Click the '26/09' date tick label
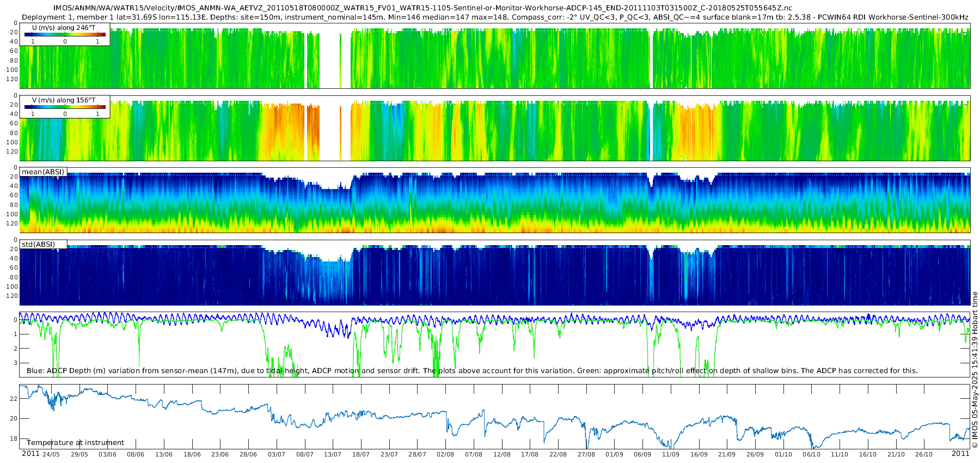 [755, 454]
